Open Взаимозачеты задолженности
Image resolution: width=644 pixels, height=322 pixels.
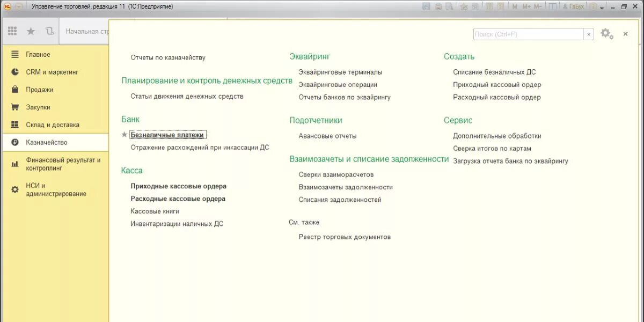click(x=346, y=187)
